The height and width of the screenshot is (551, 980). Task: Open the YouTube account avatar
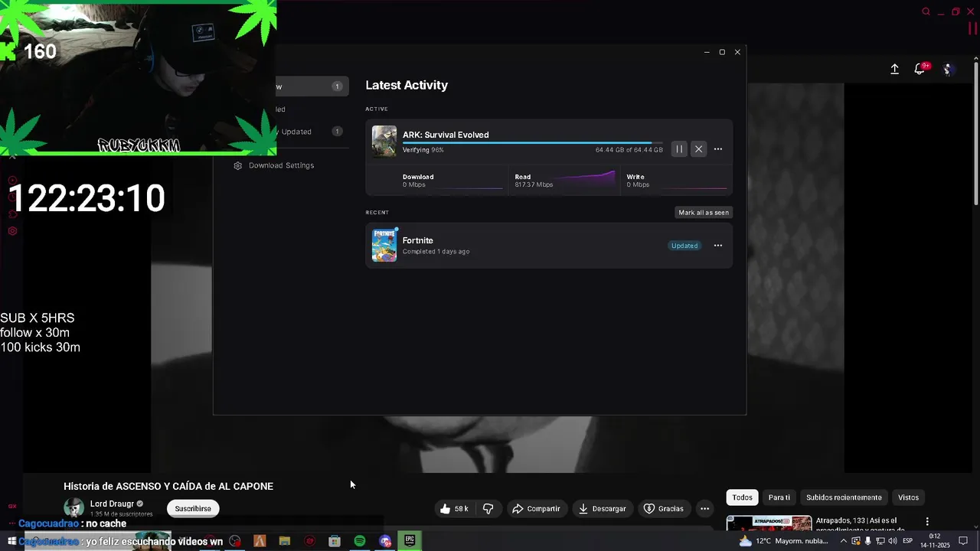pos(948,69)
